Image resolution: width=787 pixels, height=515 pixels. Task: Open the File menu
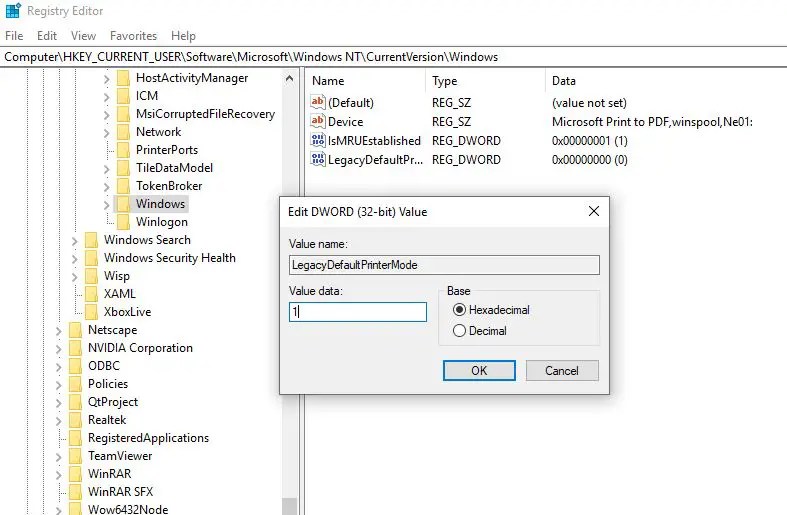point(14,36)
